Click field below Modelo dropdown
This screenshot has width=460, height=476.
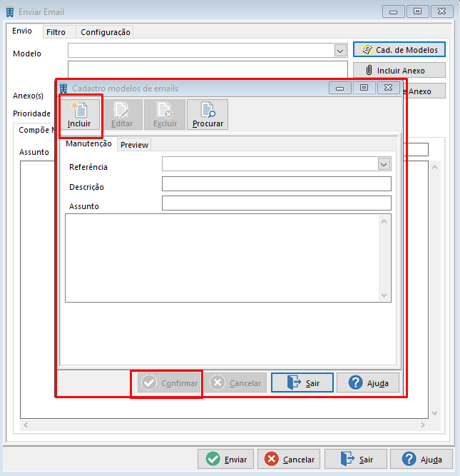coord(208,69)
